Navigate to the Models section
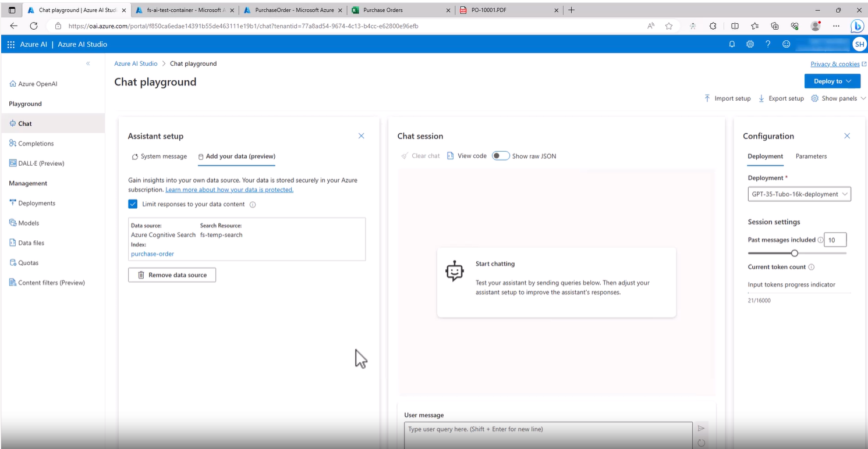This screenshot has height=449, width=868. pos(28,223)
